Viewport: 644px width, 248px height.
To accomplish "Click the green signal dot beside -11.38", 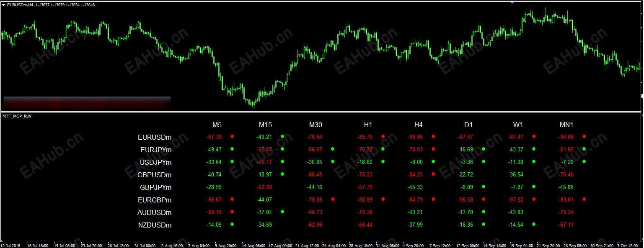I will pos(534,161).
